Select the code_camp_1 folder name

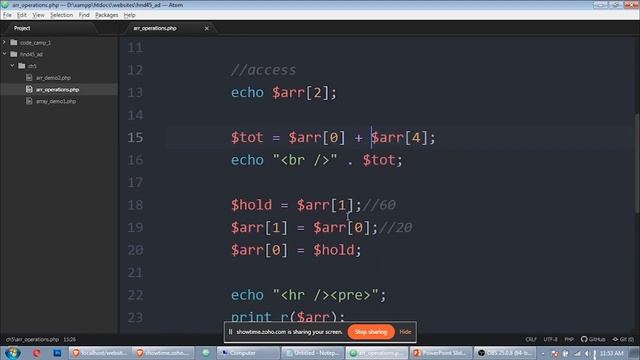point(36,42)
